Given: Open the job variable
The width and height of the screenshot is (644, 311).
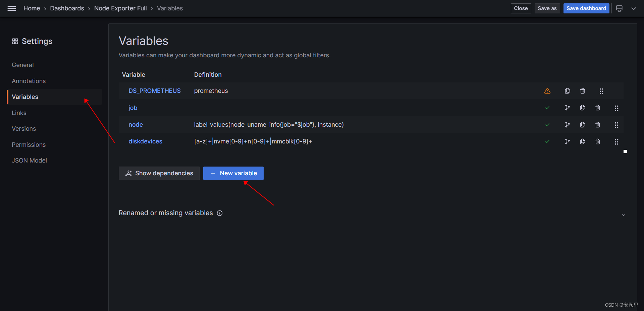Looking at the screenshot, I should pos(133,108).
